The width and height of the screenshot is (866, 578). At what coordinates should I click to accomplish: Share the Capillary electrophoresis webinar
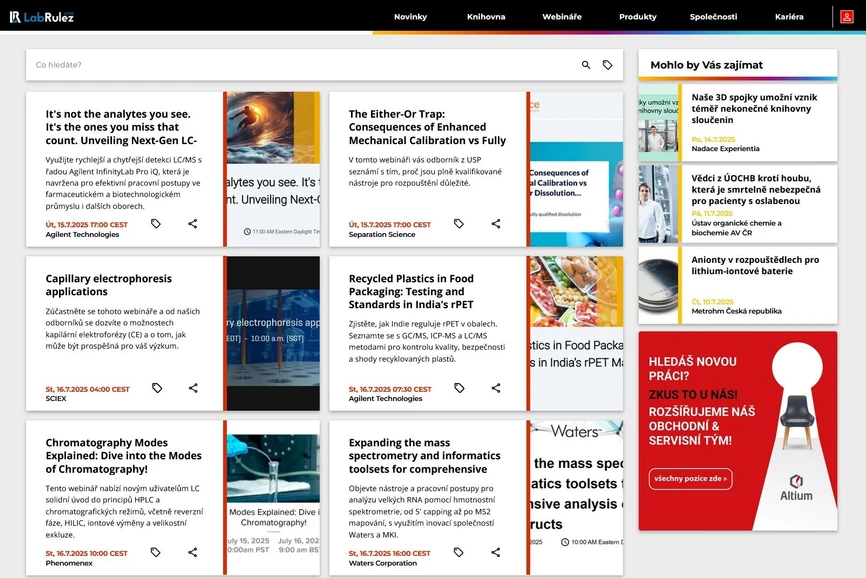coord(193,388)
